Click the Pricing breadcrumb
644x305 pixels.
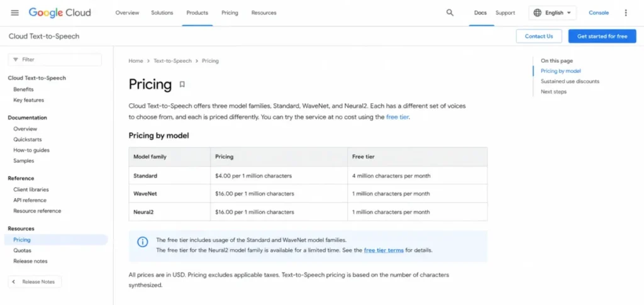pyautogui.click(x=210, y=61)
